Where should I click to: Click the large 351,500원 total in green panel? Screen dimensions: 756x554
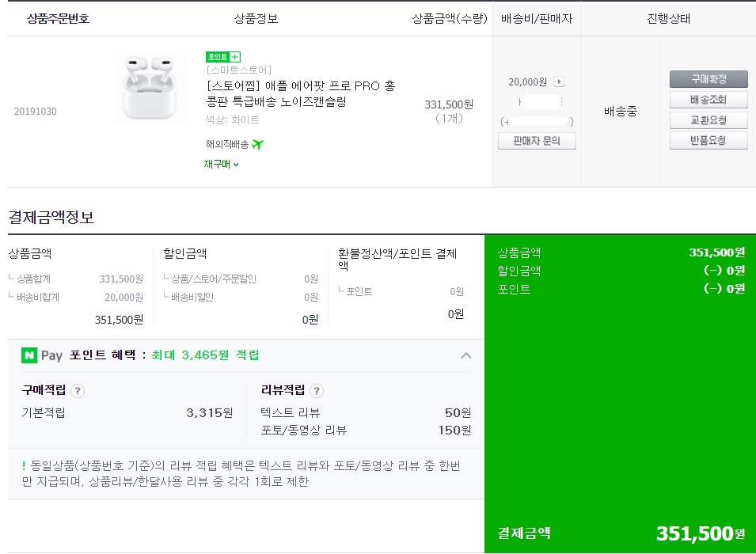(x=701, y=533)
